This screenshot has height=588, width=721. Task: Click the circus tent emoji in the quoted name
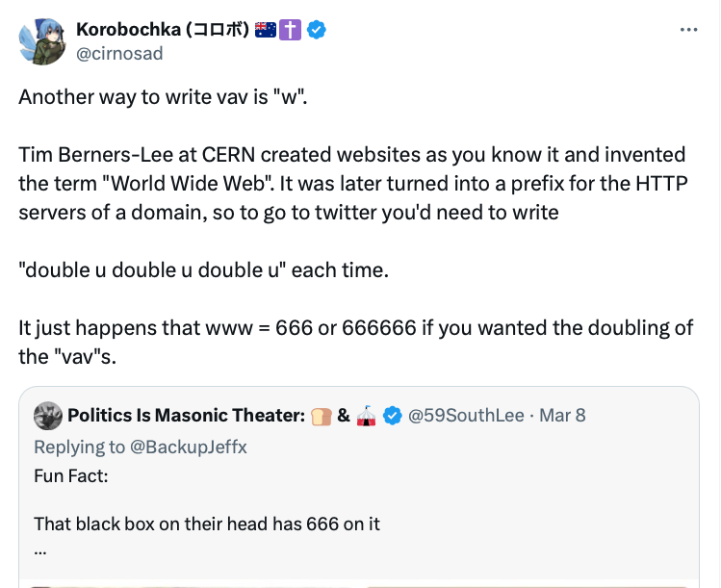[367, 416]
